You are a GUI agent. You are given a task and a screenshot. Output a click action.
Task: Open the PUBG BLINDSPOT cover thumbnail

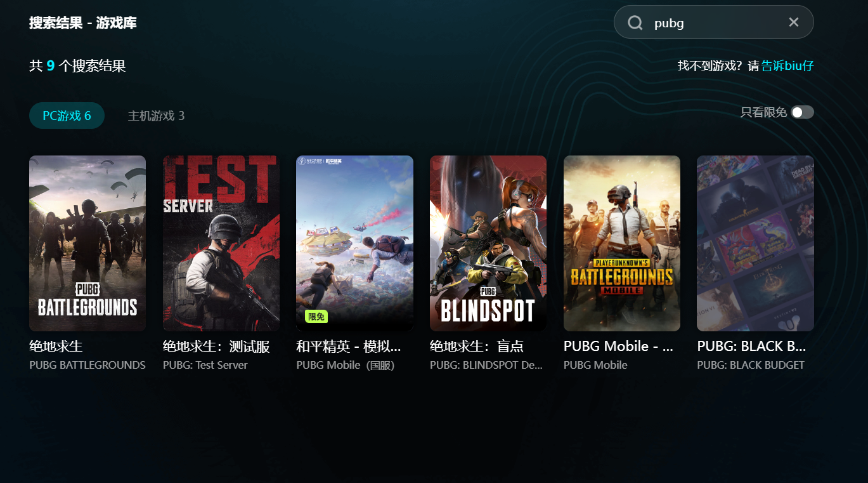488,243
